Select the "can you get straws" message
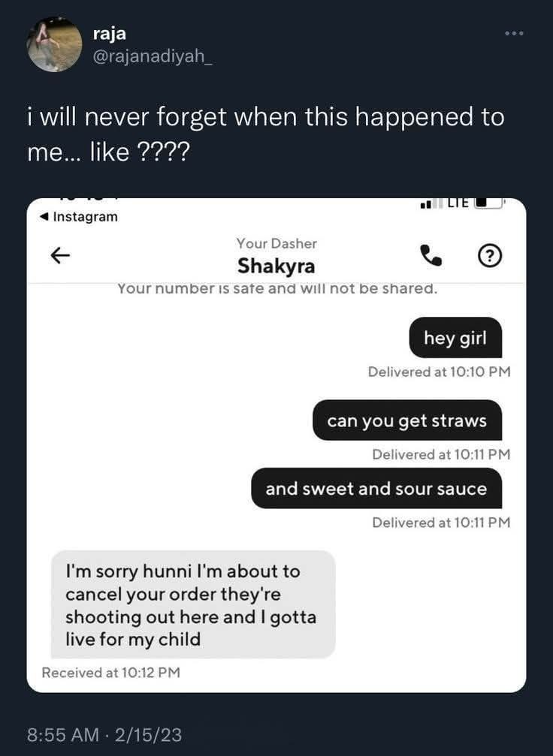 (x=406, y=420)
